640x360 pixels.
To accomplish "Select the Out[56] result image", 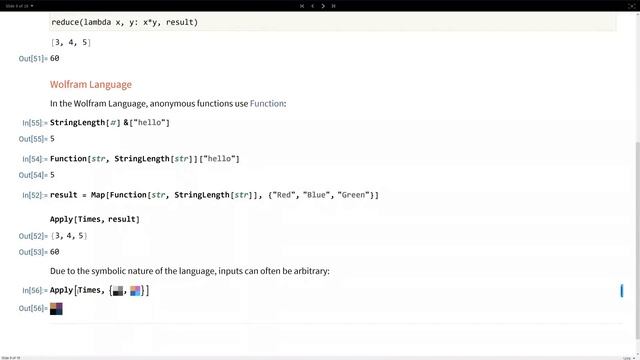I will [x=56, y=309].
